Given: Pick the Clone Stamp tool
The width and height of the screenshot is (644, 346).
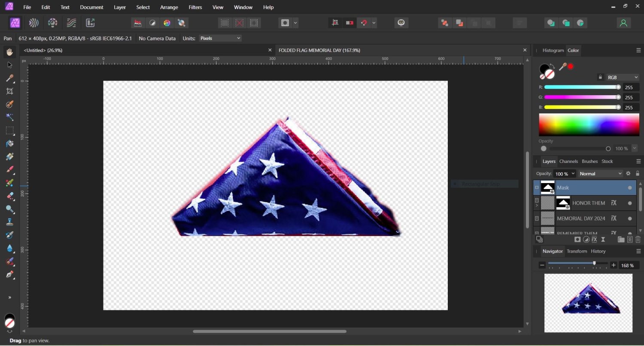Looking at the screenshot, I should [x=9, y=222].
